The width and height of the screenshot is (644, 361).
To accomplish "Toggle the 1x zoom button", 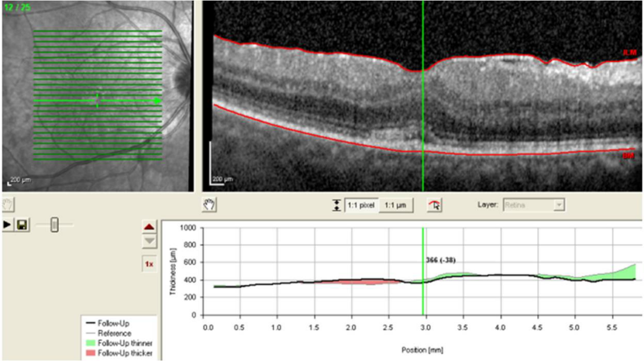I will click(149, 264).
